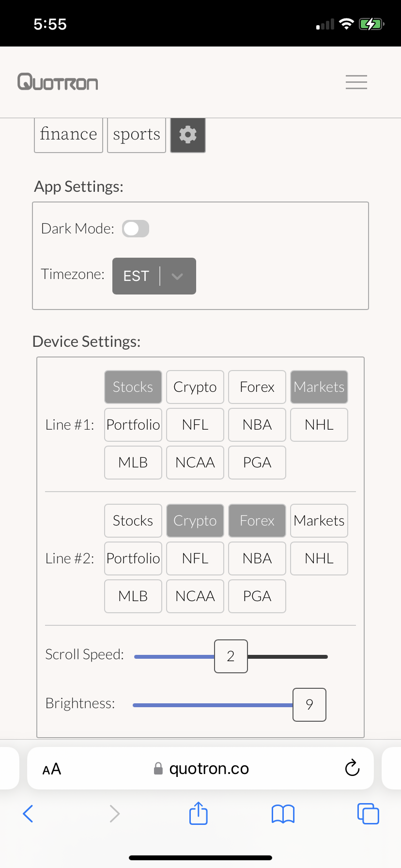Deselect Stocks on Line #1

[133, 387]
